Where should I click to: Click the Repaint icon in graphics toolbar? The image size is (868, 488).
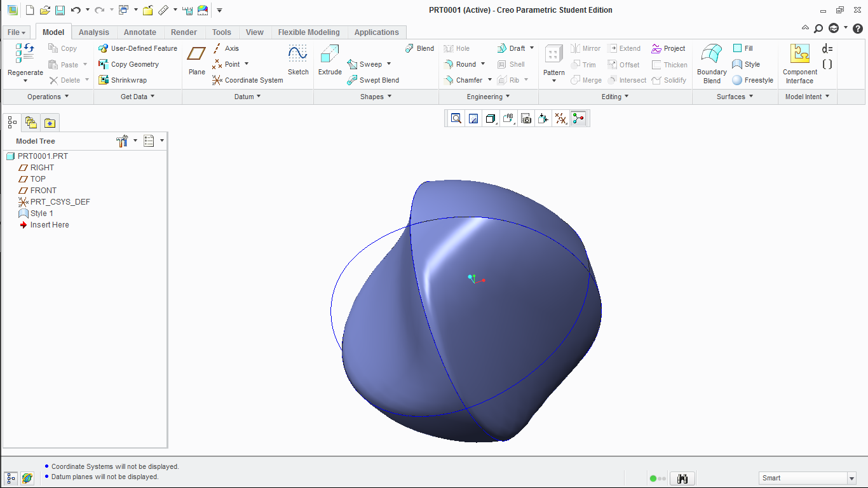[473, 118]
